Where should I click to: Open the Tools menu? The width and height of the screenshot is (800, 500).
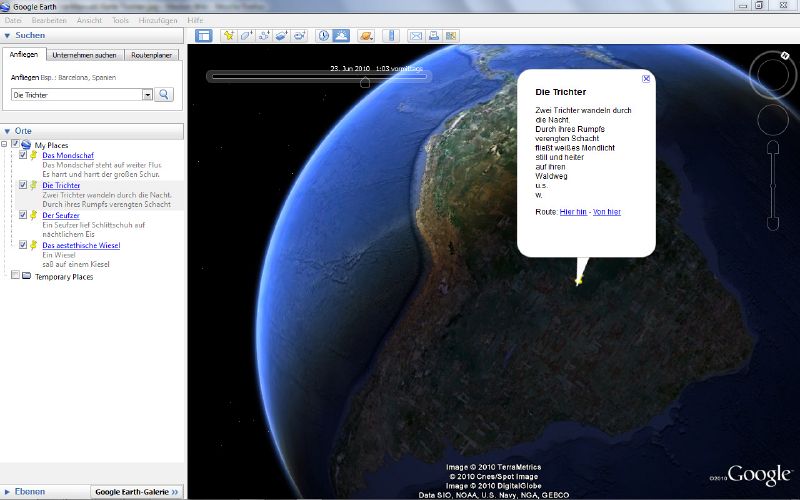120,20
